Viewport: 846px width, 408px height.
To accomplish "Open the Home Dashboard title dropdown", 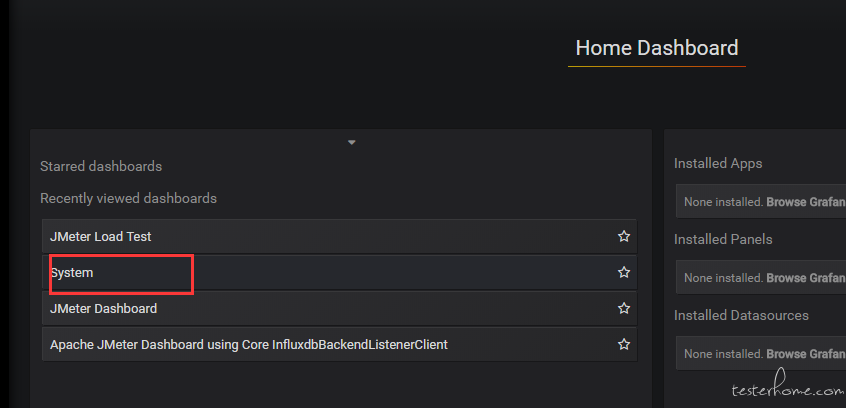I will click(x=656, y=48).
